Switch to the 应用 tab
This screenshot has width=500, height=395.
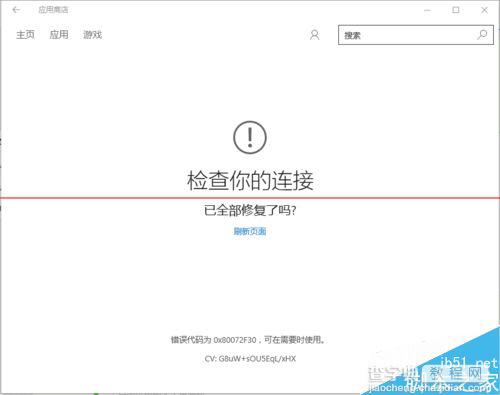(59, 34)
